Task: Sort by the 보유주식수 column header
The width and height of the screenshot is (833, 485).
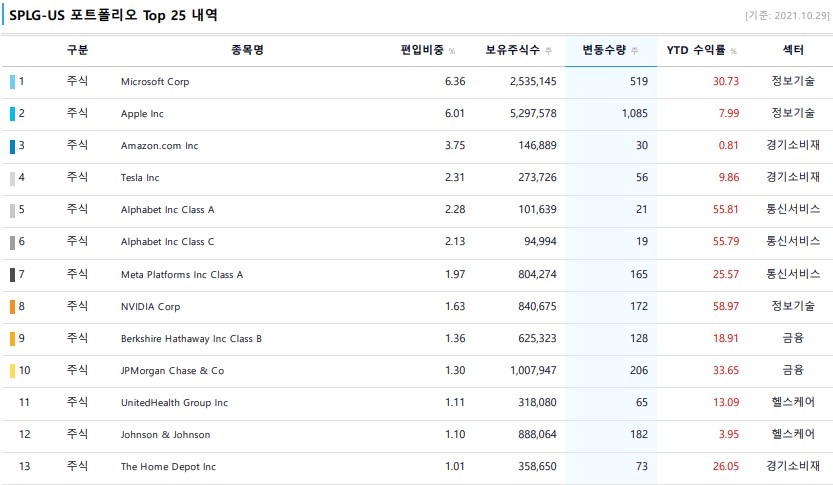Action: (x=512, y=50)
